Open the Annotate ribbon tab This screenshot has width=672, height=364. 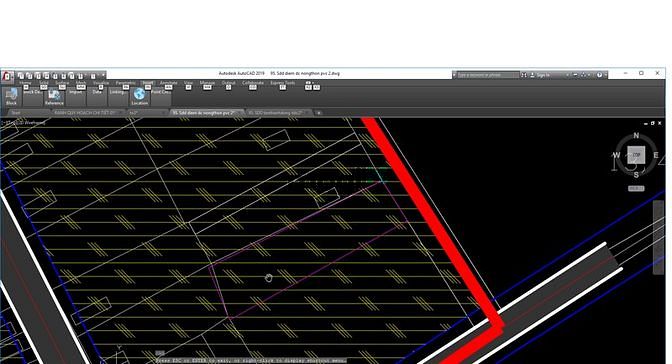(168, 83)
